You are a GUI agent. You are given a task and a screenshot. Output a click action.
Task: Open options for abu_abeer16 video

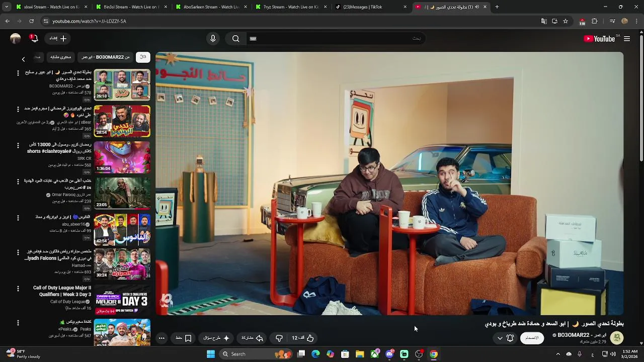click(x=18, y=218)
